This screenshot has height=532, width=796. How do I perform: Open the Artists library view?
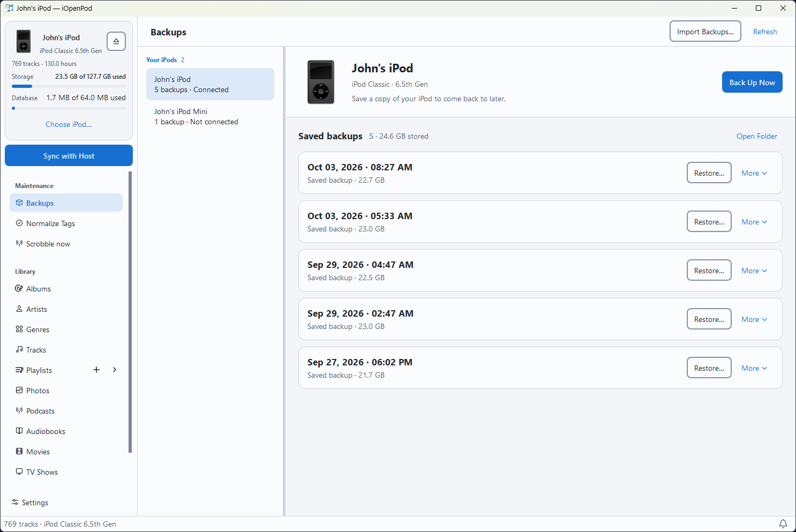coord(66,309)
